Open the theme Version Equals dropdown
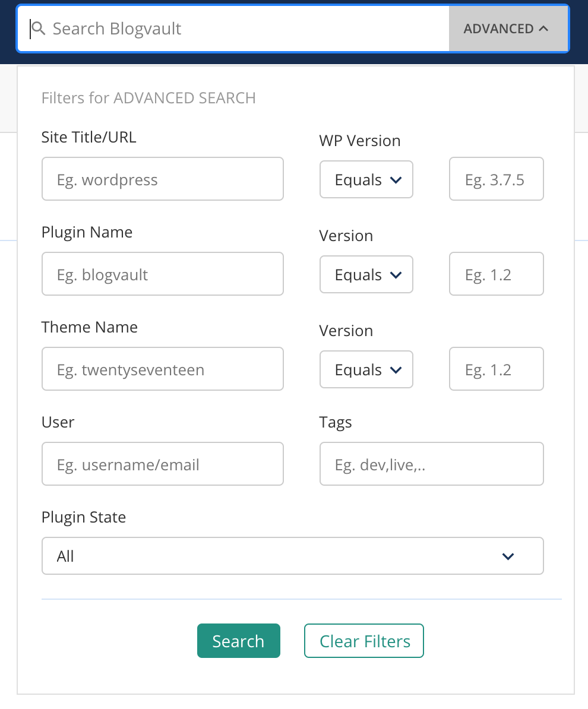 coord(366,369)
